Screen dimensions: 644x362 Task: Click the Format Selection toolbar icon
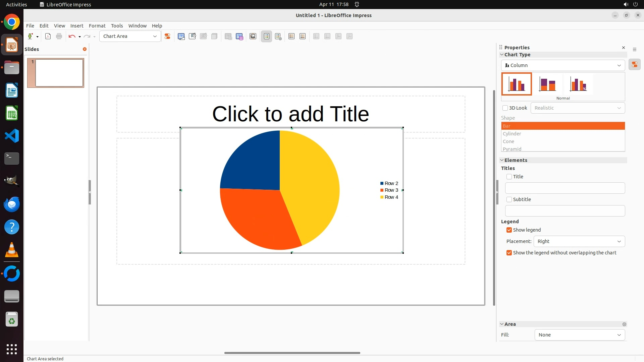167,37
